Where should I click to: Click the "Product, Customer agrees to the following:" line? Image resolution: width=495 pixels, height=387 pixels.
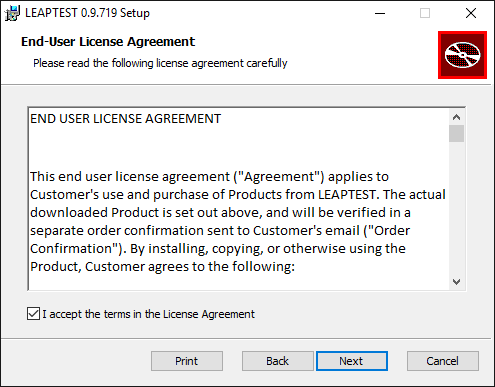[x=162, y=267]
